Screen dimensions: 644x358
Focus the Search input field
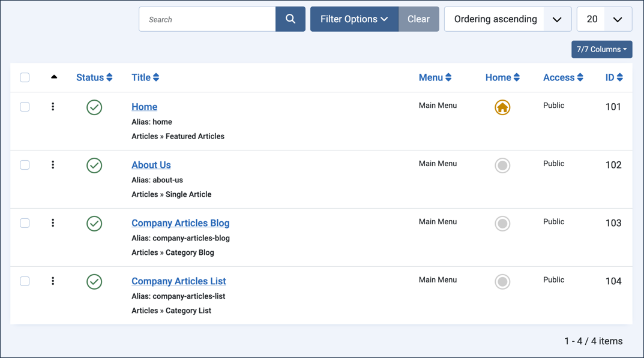[208, 19]
